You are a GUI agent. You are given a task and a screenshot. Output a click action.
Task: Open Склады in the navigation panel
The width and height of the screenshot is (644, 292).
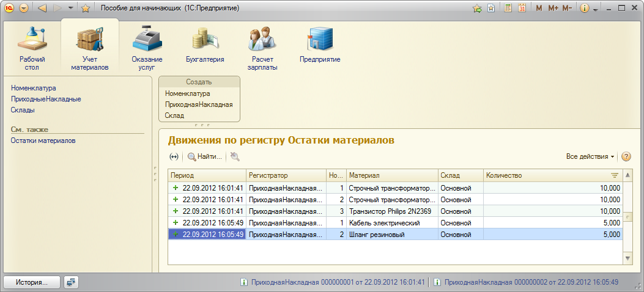23,110
